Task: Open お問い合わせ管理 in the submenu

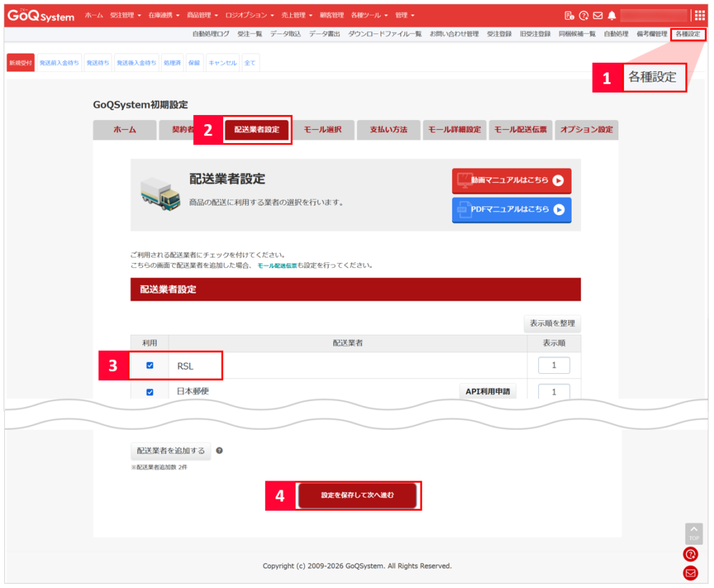Action: [x=454, y=34]
